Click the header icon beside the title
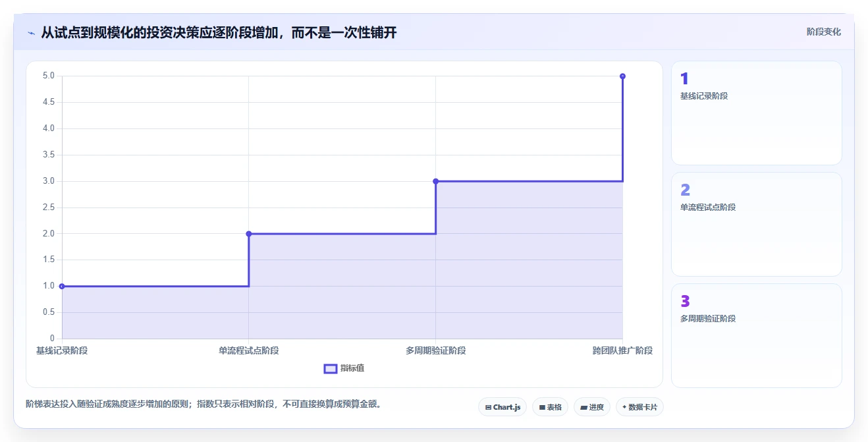The image size is (868, 442). click(x=31, y=32)
